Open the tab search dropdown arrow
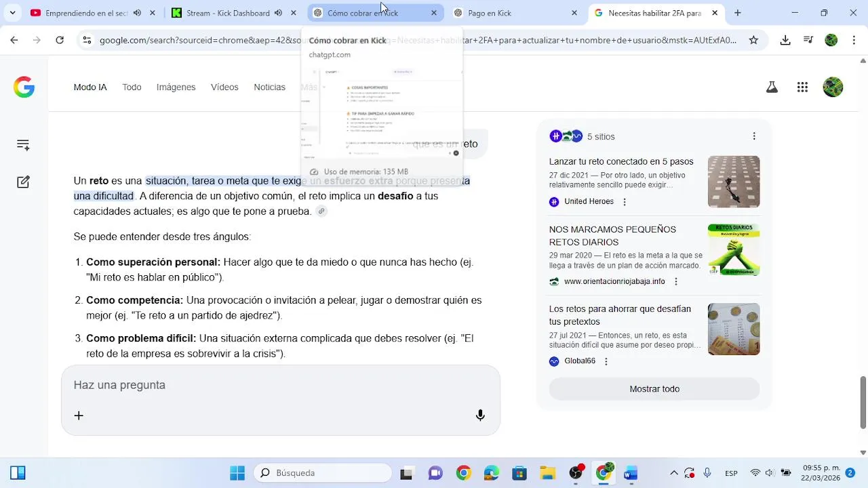Viewport: 868px width, 488px height. coord(12,13)
